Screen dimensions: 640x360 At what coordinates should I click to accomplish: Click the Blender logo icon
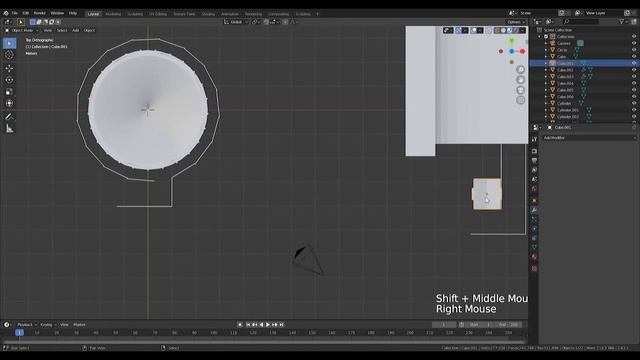(x=6, y=13)
